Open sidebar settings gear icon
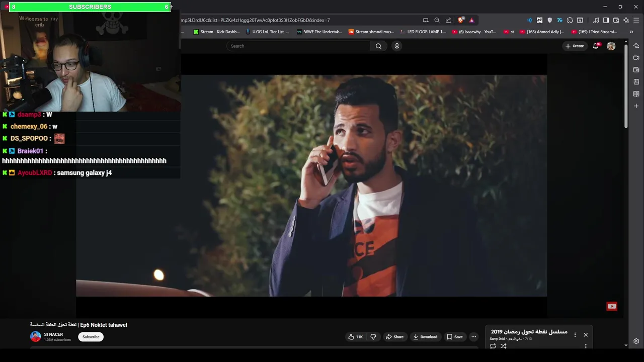The width and height of the screenshot is (644, 362). [x=636, y=341]
